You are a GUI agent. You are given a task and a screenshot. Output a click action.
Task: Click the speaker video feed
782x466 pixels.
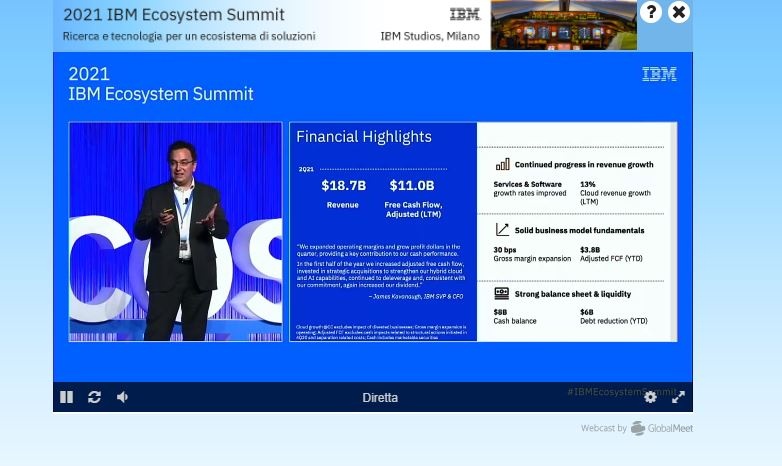(175, 231)
